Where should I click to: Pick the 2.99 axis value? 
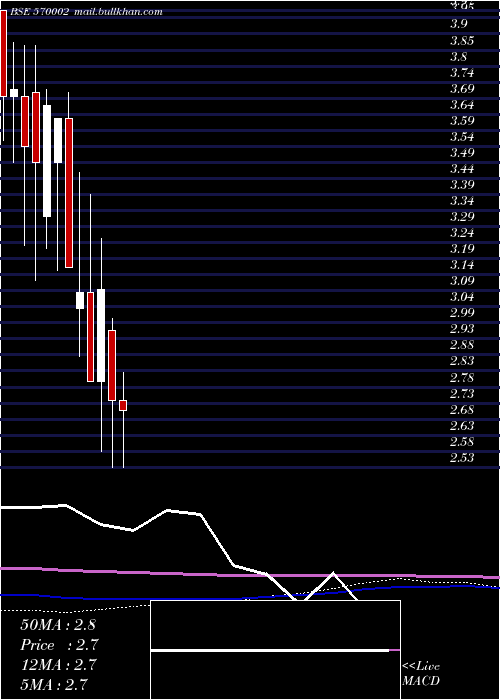[462, 312]
